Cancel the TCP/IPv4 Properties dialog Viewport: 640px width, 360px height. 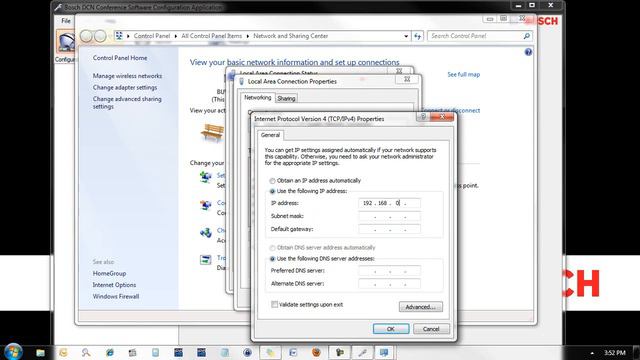tap(431, 329)
